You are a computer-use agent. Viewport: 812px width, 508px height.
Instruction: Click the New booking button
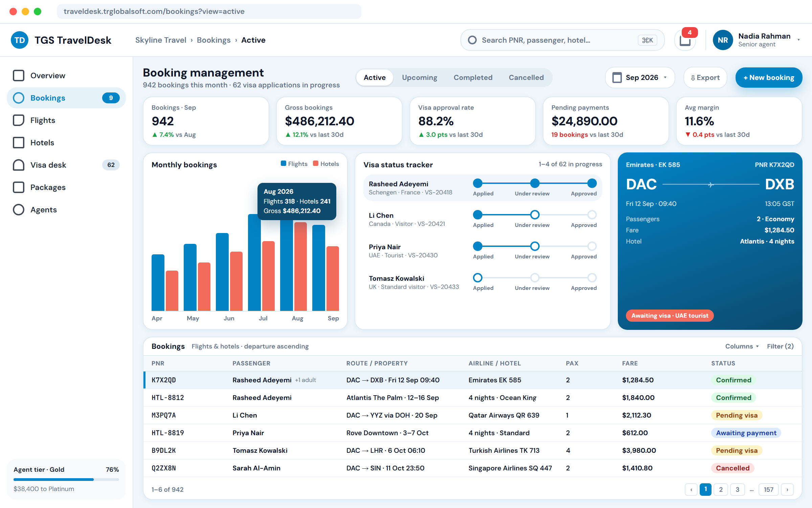click(x=769, y=78)
